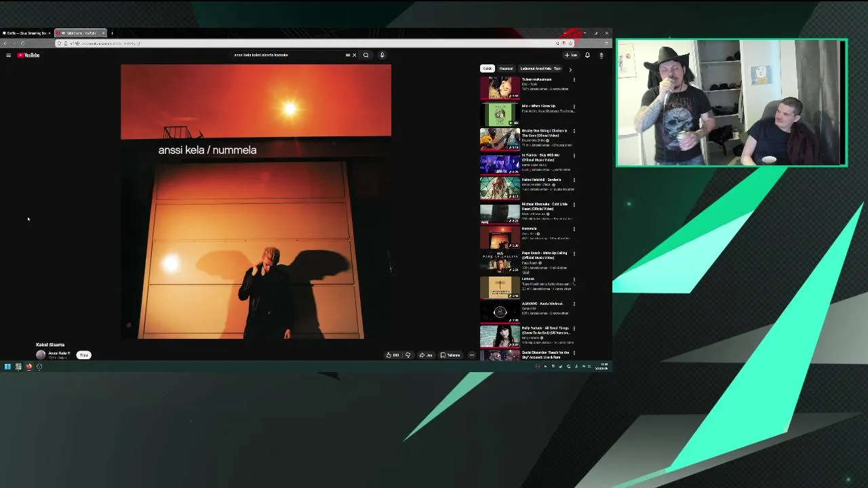Open the orange taskbar browser icon
The image size is (868, 488).
click(28, 367)
